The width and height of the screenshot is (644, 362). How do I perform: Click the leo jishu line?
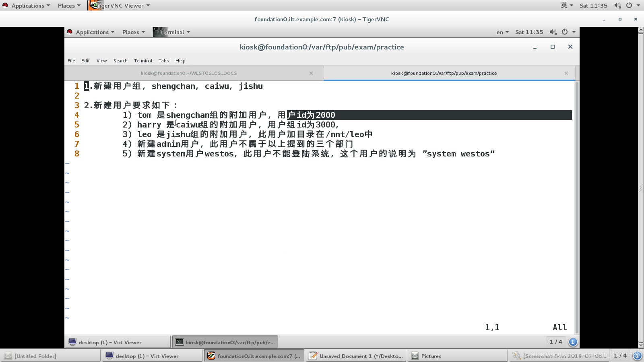click(248, 134)
